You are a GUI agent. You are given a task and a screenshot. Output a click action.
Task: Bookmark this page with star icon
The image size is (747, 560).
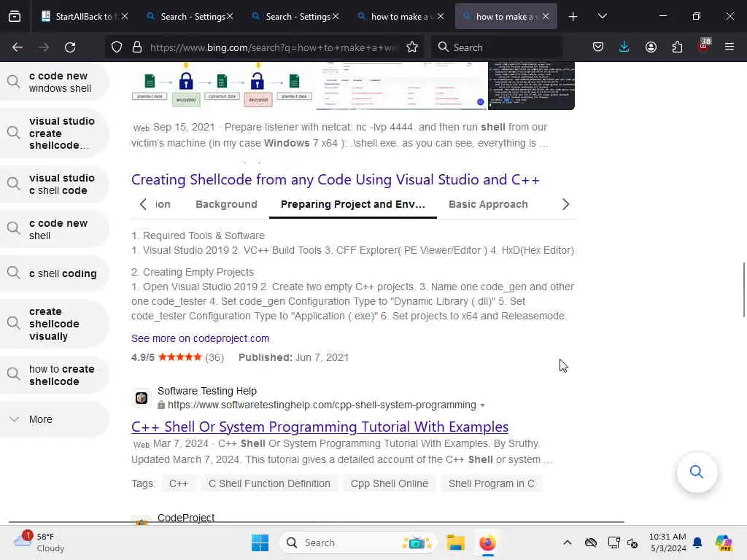click(x=412, y=47)
